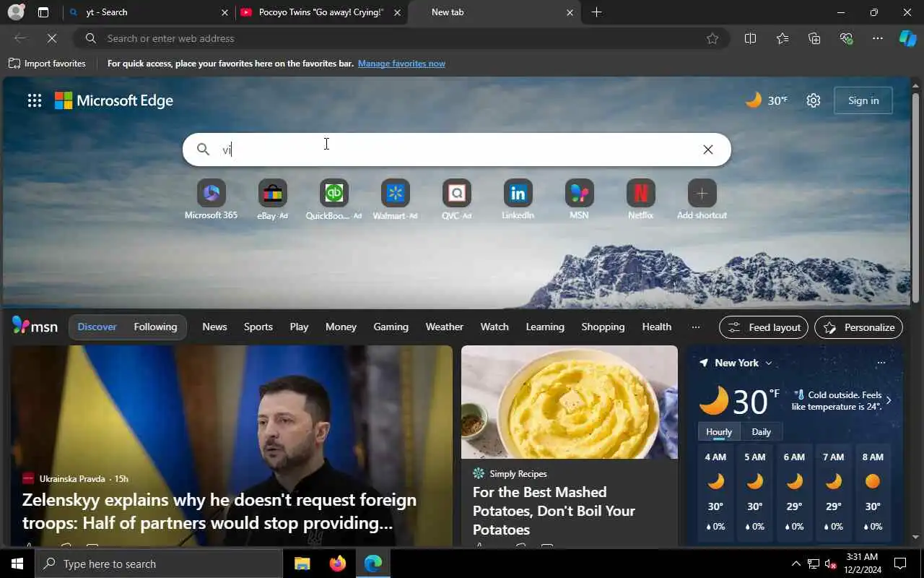Clear the search box text

point(708,150)
